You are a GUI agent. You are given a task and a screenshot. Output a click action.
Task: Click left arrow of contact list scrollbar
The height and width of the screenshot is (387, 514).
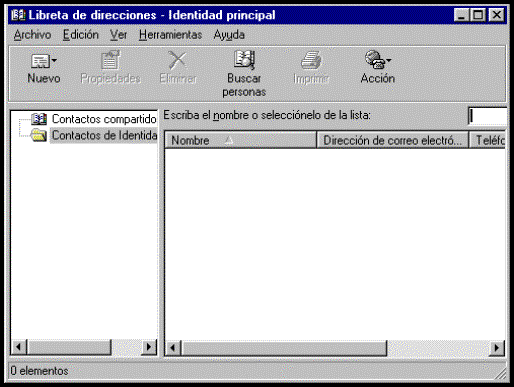(x=173, y=348)
